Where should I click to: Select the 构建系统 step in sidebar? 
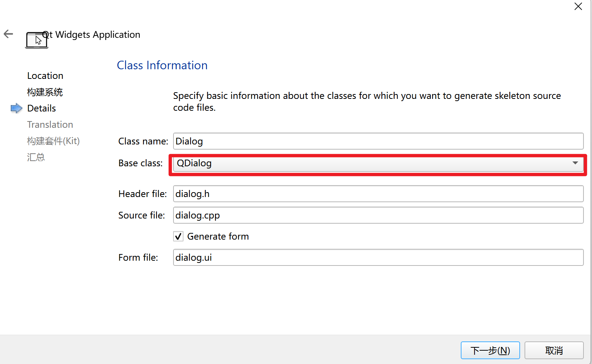pyautogui.click(x=45, y=92)
